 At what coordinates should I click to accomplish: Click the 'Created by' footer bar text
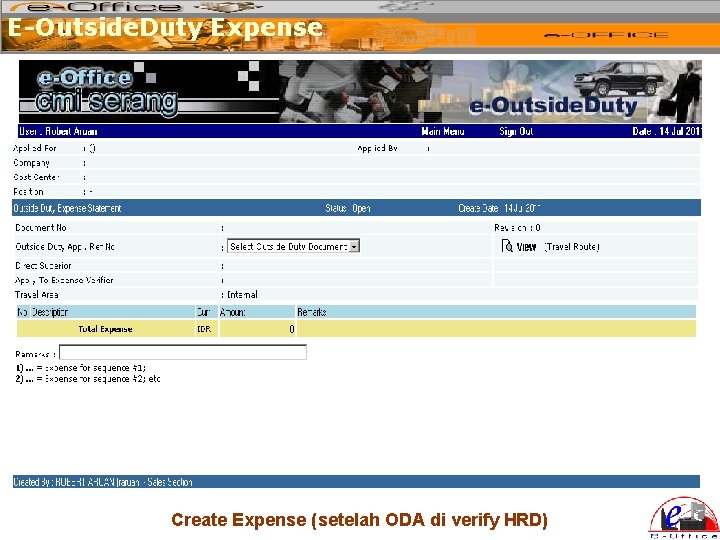(x=103, y=482)
